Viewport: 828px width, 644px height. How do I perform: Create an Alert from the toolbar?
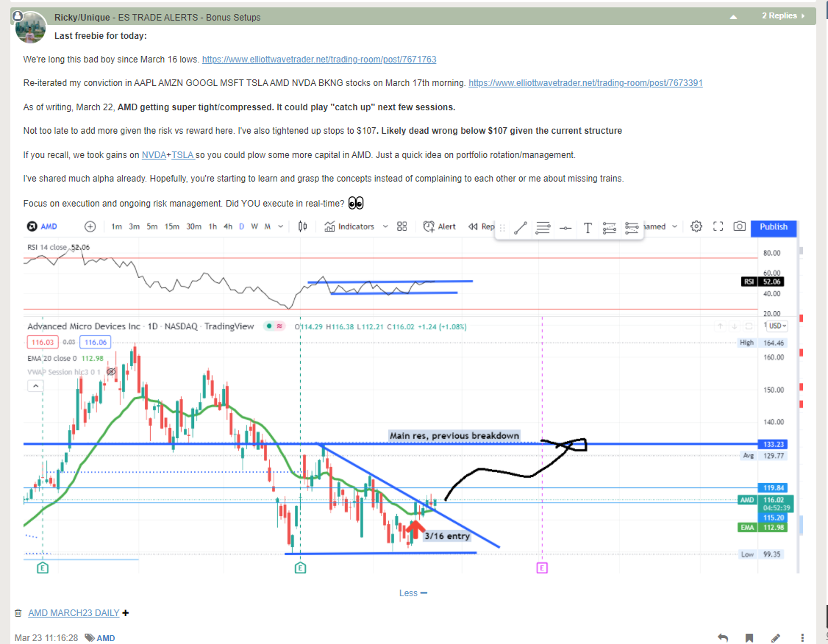439,226
